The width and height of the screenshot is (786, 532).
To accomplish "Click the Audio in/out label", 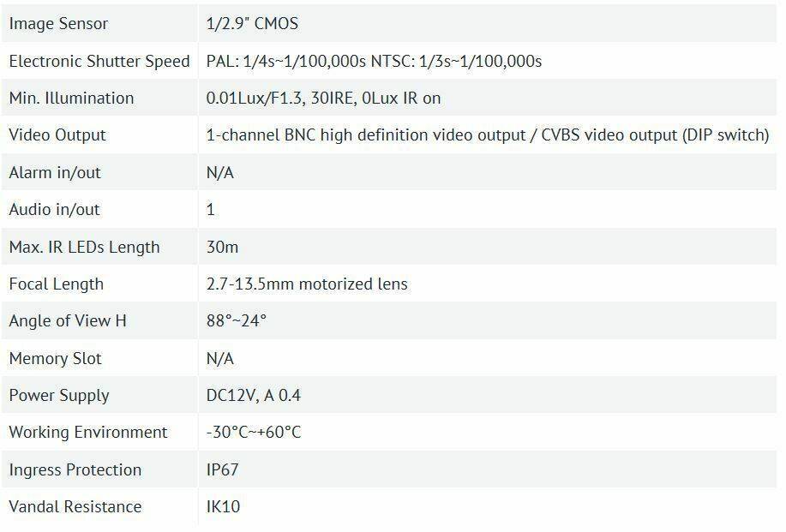I will (x=55, y=210).
